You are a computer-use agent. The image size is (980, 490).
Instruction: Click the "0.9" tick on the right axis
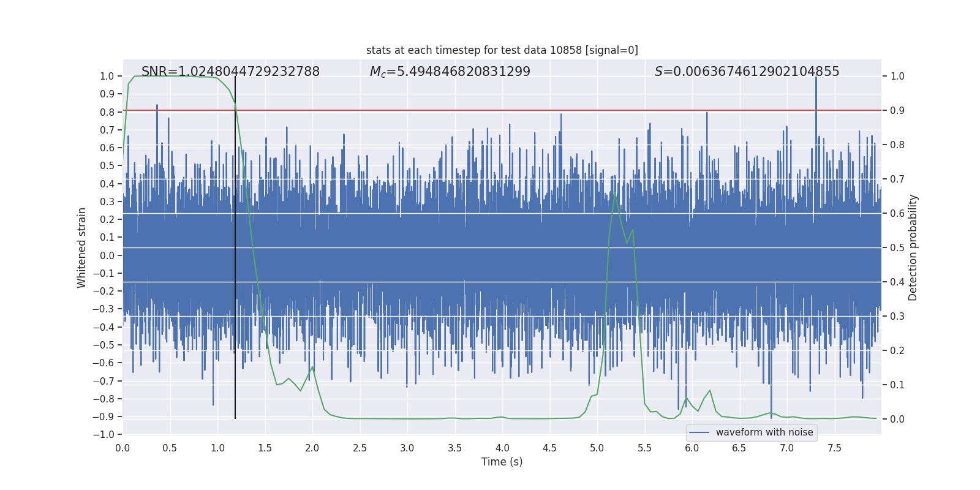[897, 111]
